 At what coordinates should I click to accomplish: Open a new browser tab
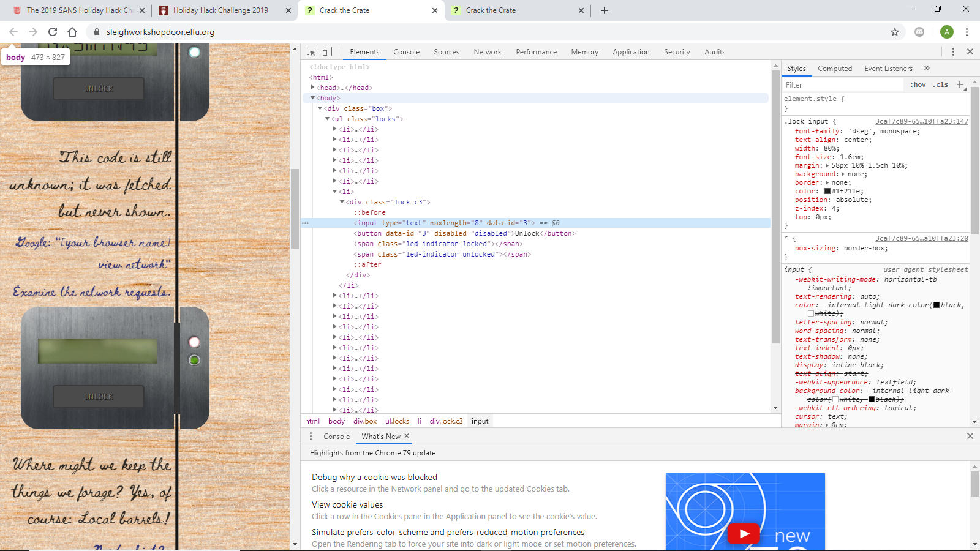(x=605, y=10)
